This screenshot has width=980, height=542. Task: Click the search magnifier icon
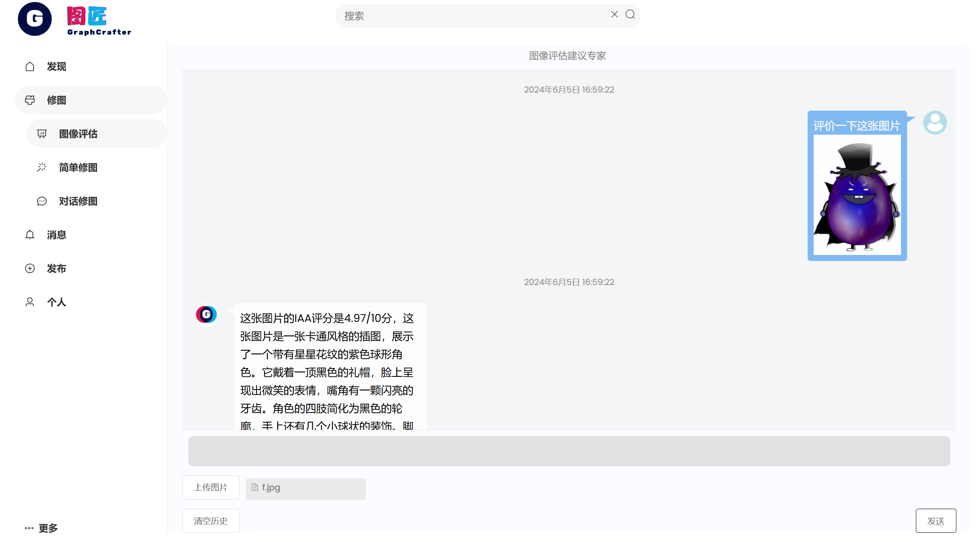pos(630,14)
